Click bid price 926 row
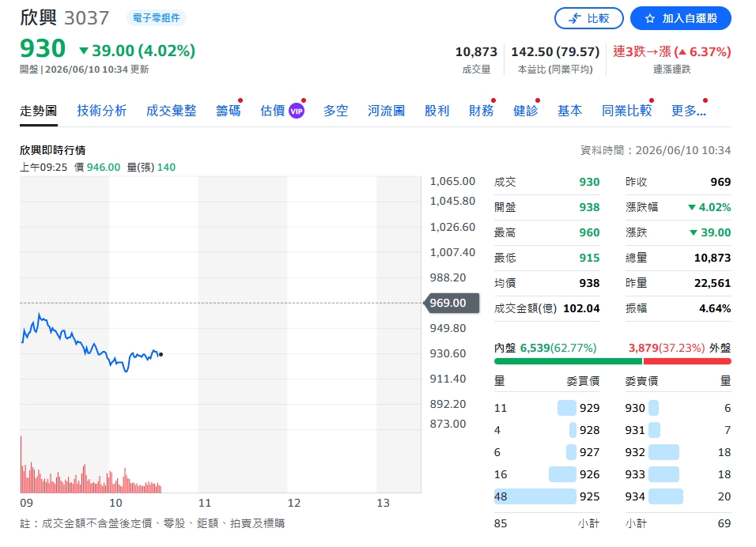Image resolution: width=756 pixels, height=547 pixels. (546, 475)
